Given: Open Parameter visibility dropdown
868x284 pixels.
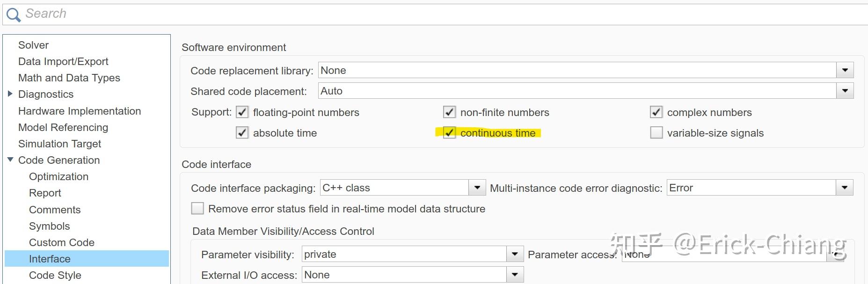Looking at the screenshot, I should (x=515, y=255).
